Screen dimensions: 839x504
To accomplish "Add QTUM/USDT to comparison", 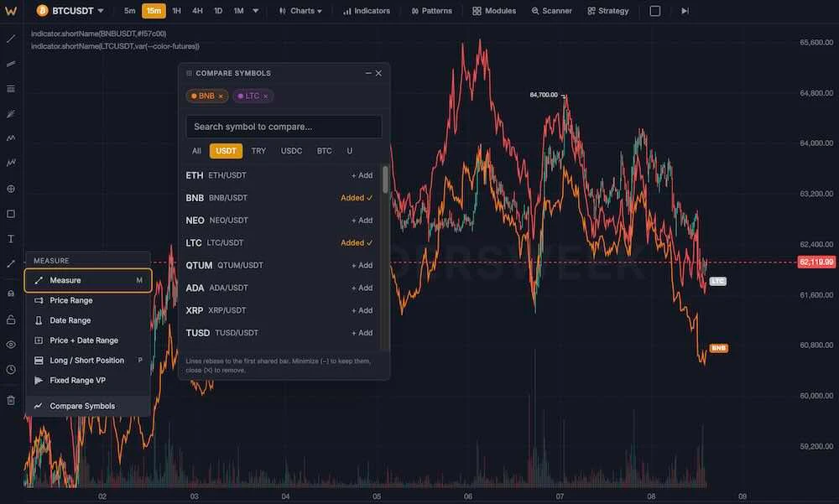I will pyautogui.click(x=362, y=265).
